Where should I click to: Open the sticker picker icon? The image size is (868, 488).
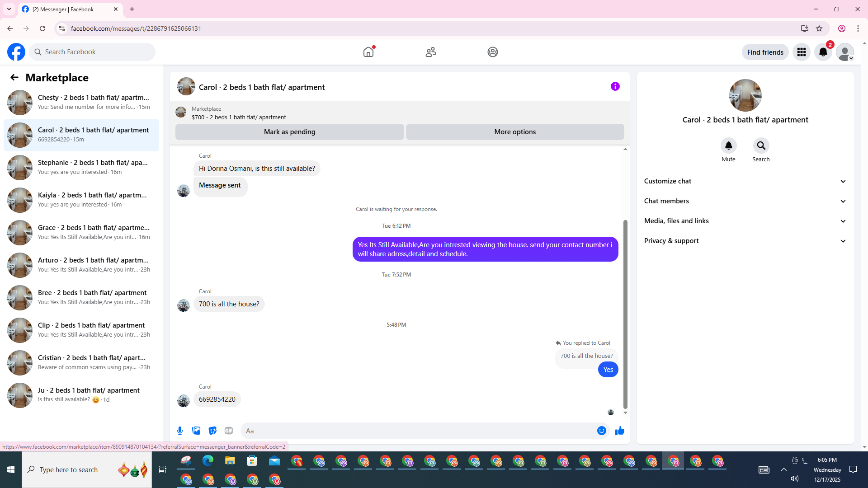pyautogui.click(x=212, y=431)
